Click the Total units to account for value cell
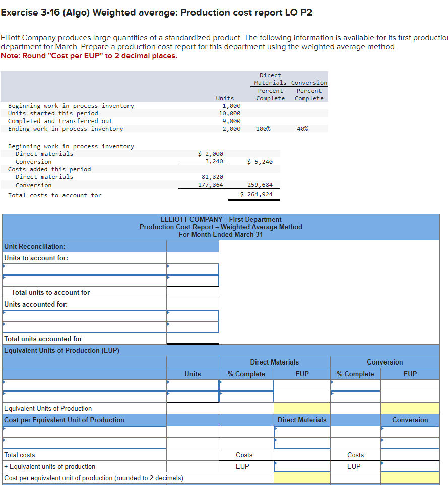 pos(193,292)
